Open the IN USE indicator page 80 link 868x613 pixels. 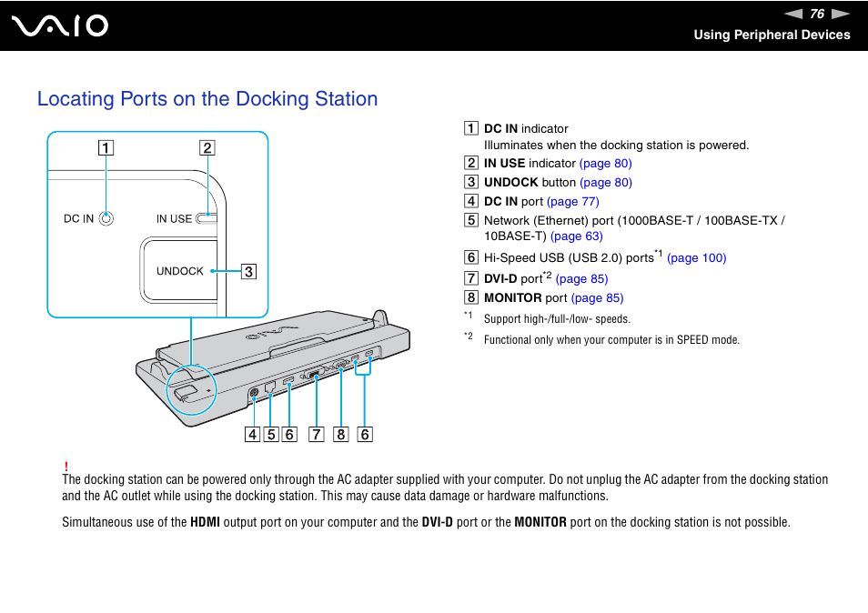605,163
